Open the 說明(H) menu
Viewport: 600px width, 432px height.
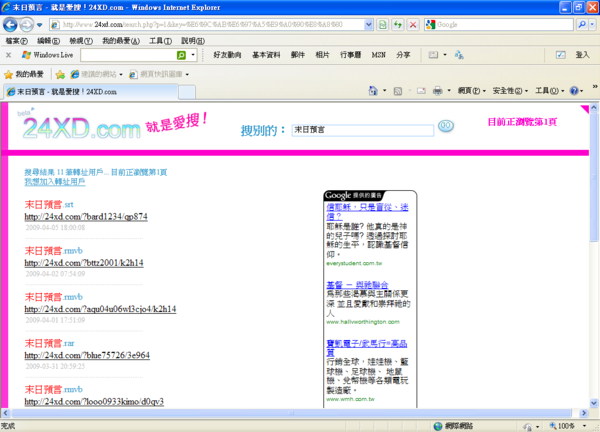(193, 41)
